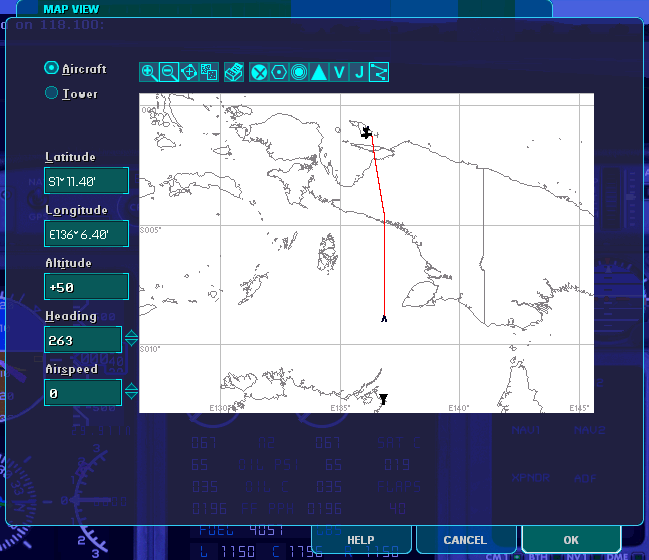The width and height of the screenshot is (649, 560).
Task: Click the Heading value field
Action: [83, 339]
